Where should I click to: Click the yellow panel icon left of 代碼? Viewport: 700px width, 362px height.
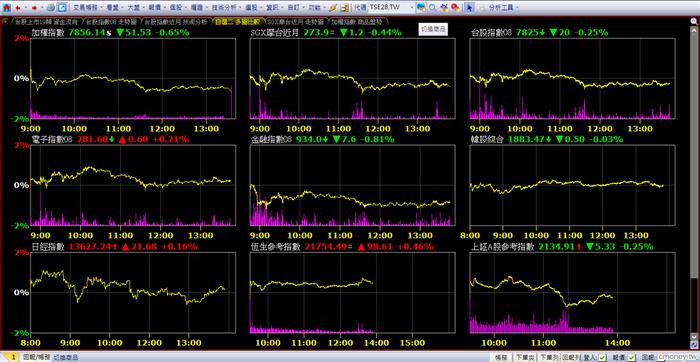pyautogui.click(x=344, y=8)
